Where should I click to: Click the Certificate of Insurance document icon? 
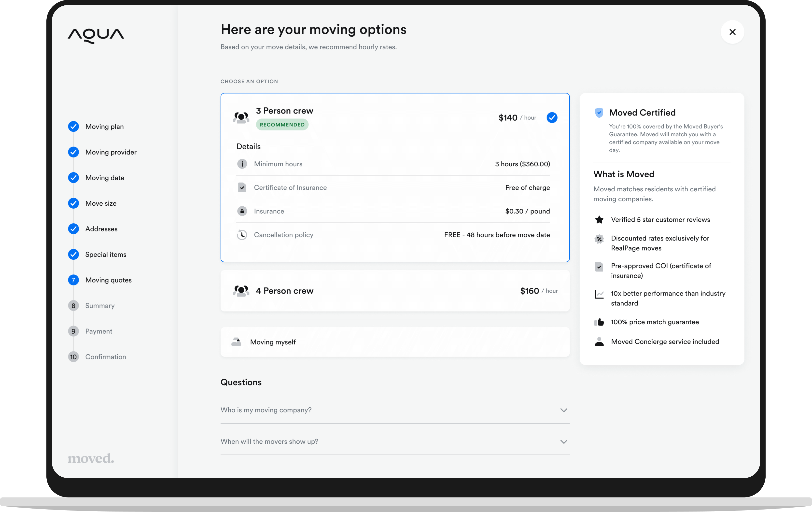(x=242, y=187)
